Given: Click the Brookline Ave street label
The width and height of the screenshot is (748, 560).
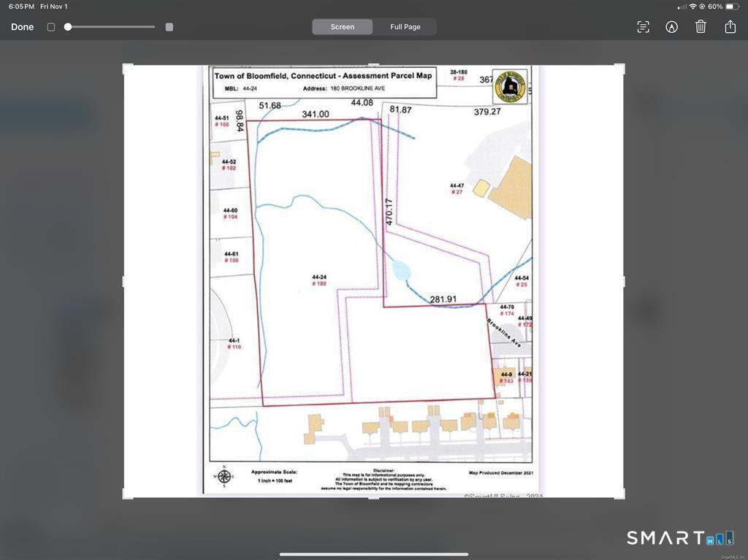Looking at the screenshot, I should point(504,332).
